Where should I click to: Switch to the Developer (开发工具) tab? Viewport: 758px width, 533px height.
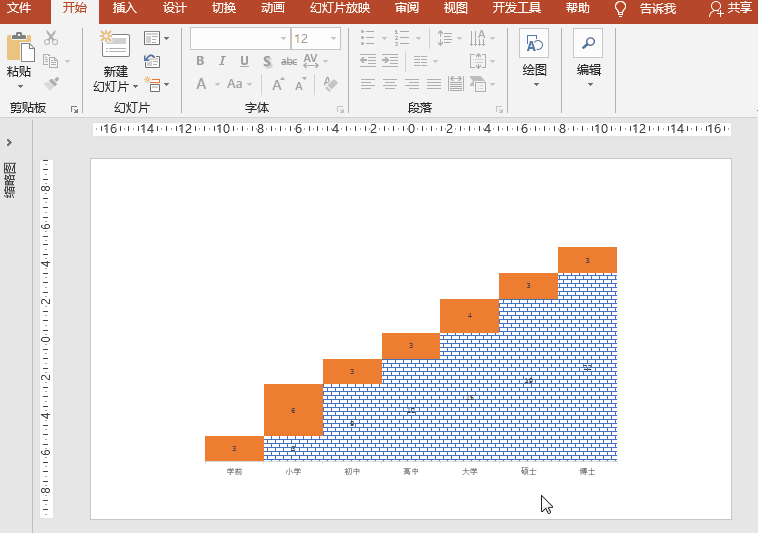coord(517,8)
